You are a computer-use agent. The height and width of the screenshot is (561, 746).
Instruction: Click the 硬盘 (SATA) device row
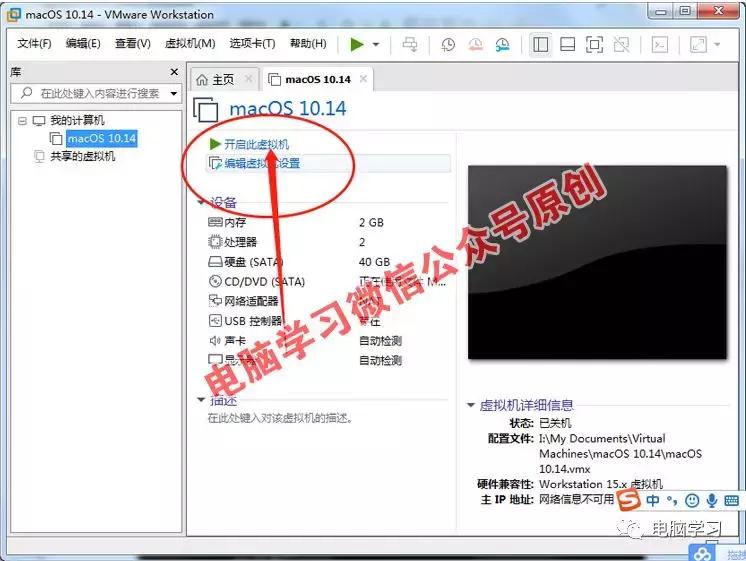[x=327, y=262]
